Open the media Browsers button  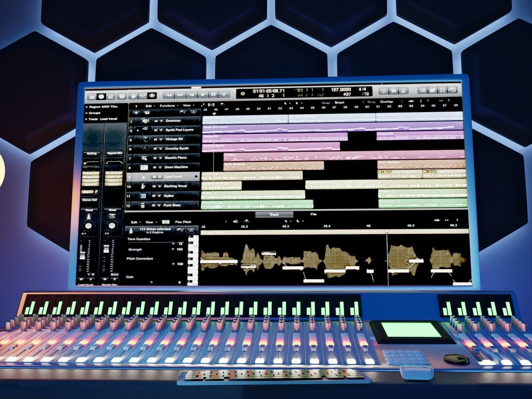point(453,90)
